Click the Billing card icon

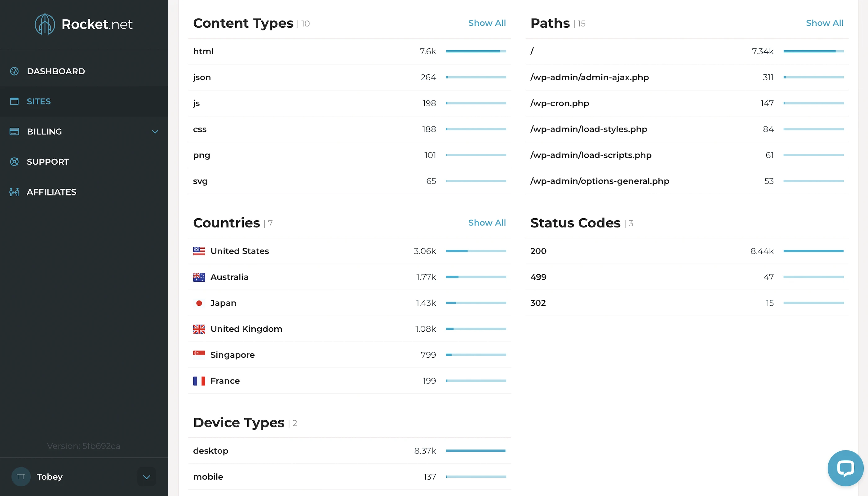(14, 131)
